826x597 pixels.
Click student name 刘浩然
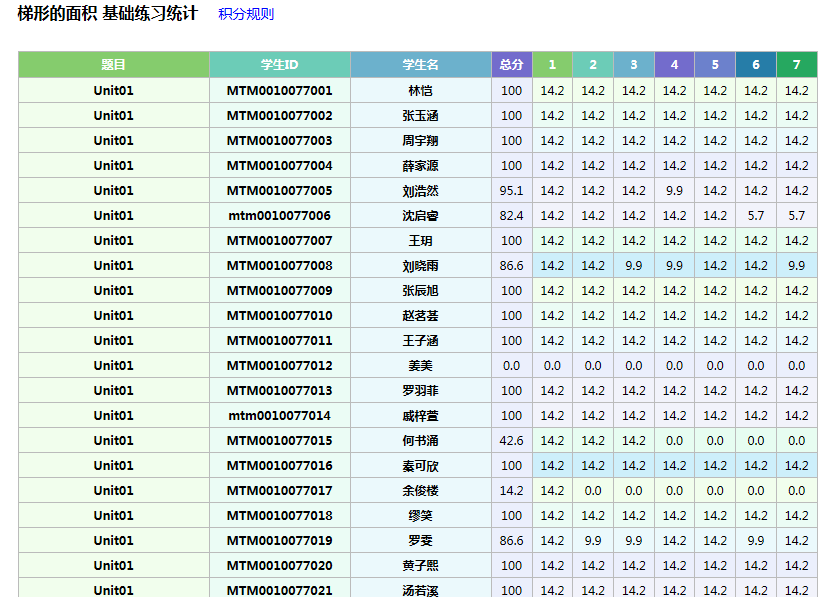point(420,191)
